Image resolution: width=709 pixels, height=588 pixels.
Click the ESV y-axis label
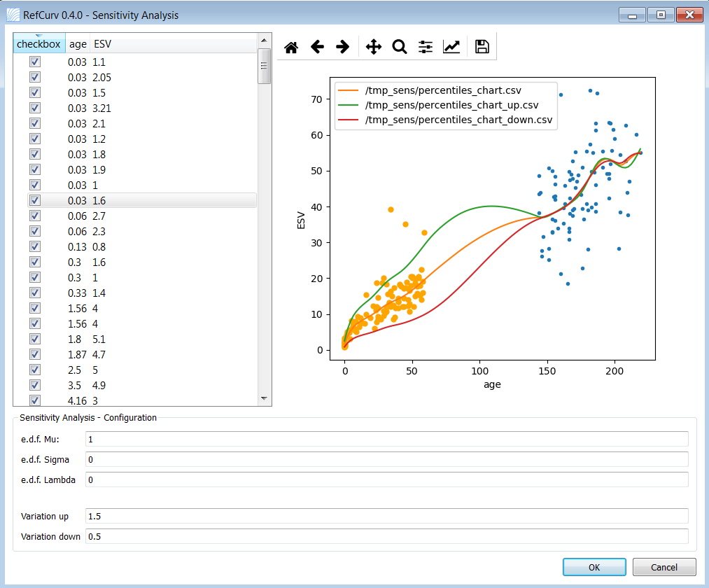(301, 220)
